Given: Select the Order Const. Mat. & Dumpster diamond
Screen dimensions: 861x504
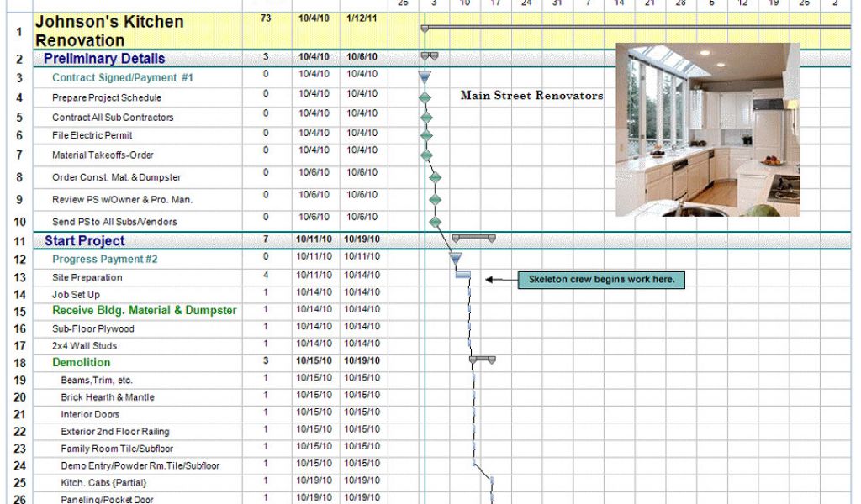Looking at the screenshot, I should click(435, 177).
